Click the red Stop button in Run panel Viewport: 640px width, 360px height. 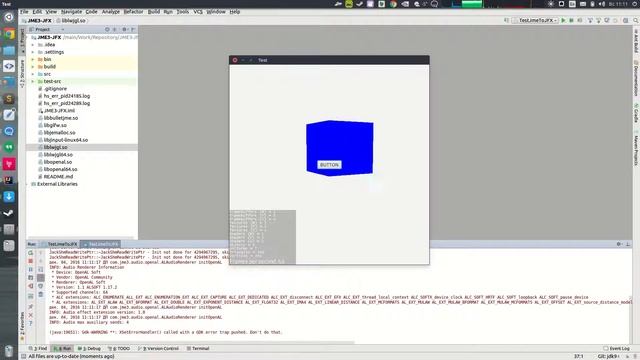[31, 261]
